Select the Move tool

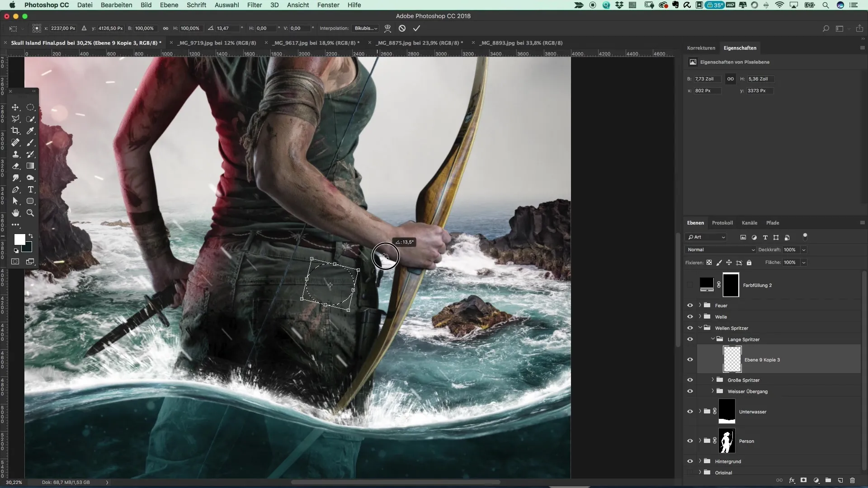(15, 108)
